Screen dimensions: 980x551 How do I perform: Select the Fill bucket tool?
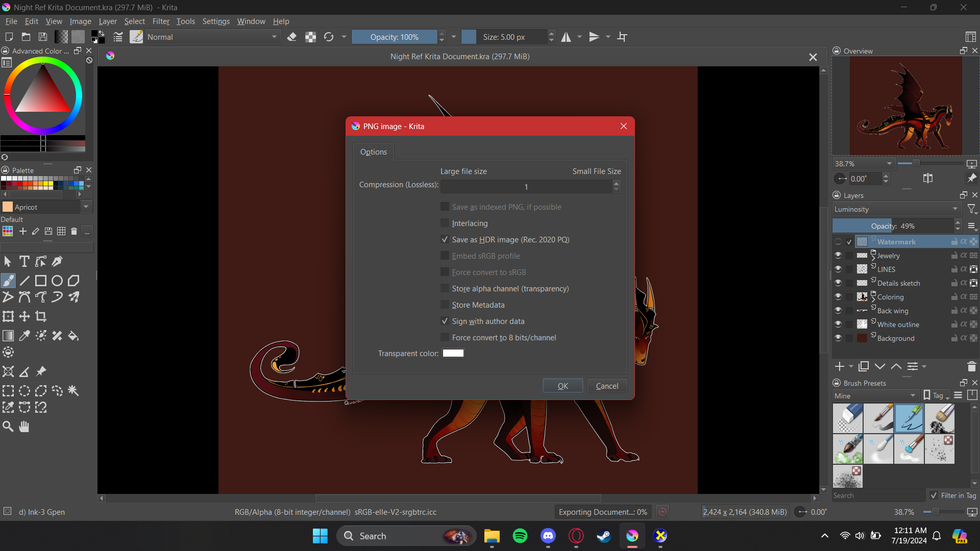point(73,336)
